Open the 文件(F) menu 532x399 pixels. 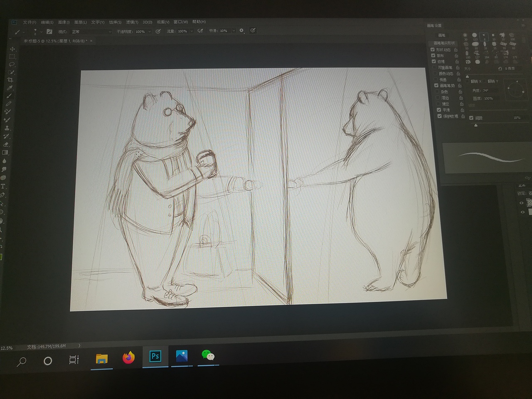[x=30, y=22]
